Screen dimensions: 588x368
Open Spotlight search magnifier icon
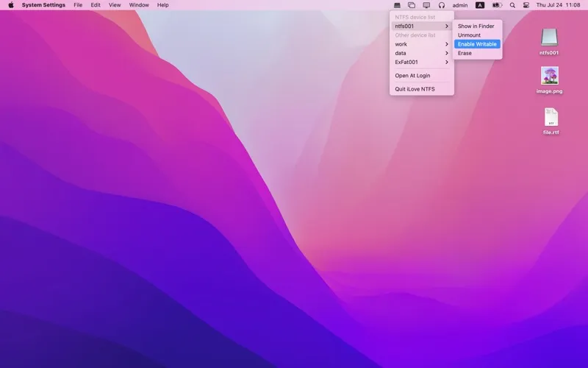(x=512, y=5)
